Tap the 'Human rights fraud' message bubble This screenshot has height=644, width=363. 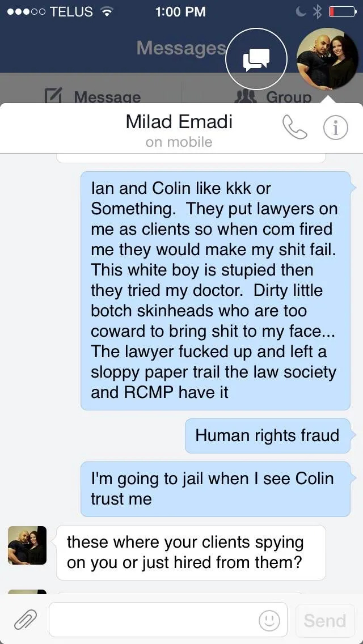click(x=268, y=436)
